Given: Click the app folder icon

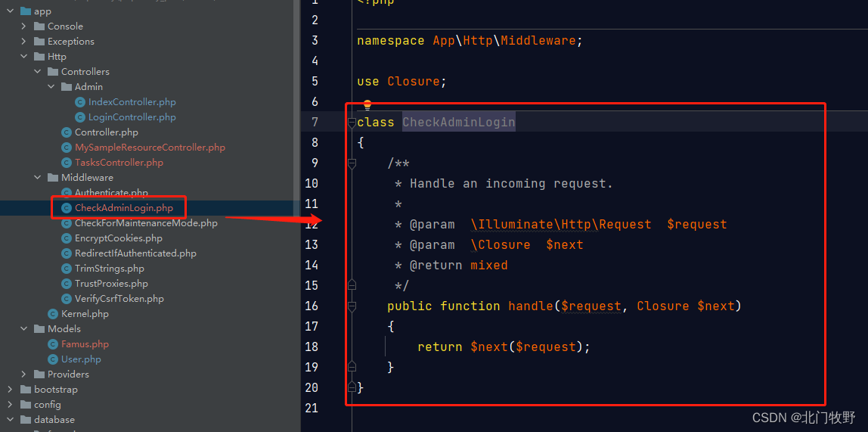Looking at the screenshot, I should click(x=26, y=11).
